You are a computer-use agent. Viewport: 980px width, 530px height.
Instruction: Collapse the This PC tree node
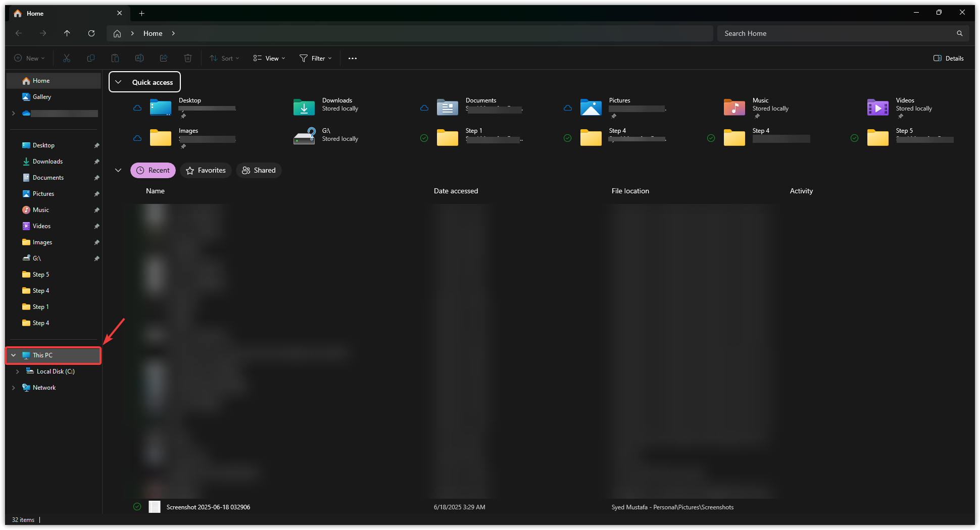click(14, 355)
